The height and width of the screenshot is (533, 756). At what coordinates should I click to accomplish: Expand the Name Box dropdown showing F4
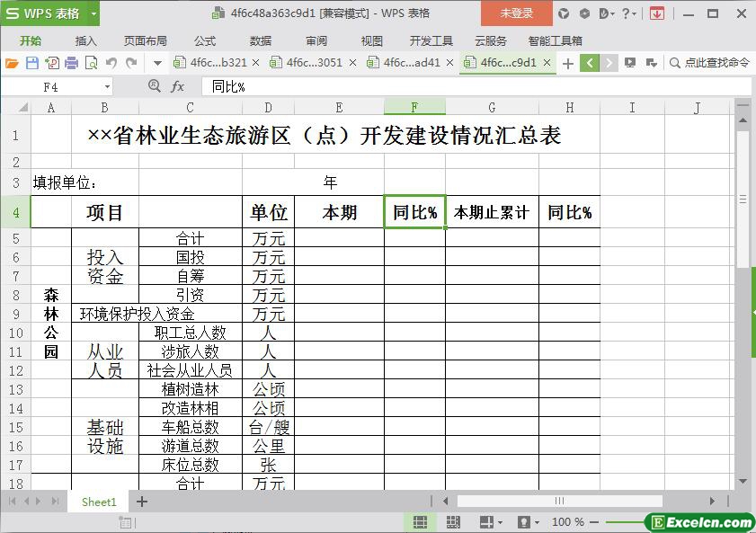click(107, 87)
